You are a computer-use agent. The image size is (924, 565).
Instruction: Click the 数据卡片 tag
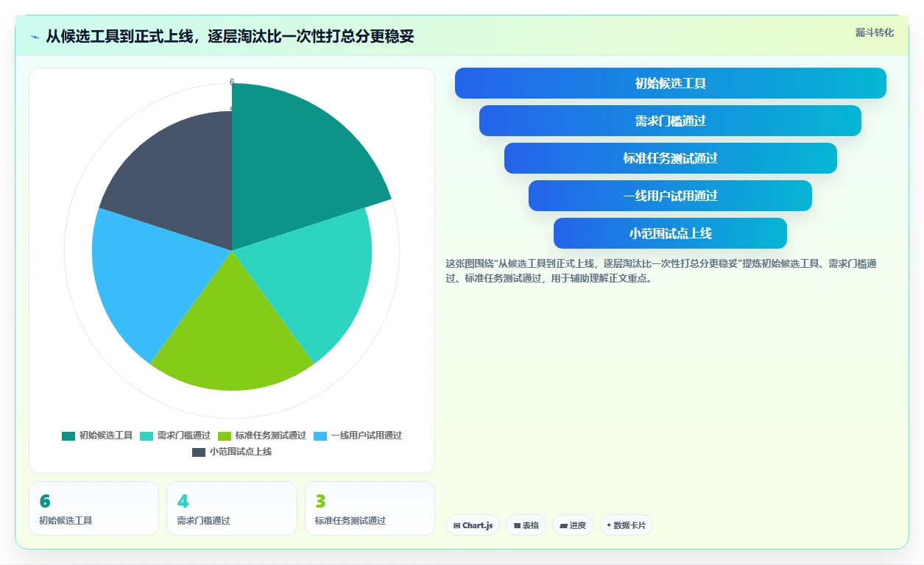click(x=626, y=525)
